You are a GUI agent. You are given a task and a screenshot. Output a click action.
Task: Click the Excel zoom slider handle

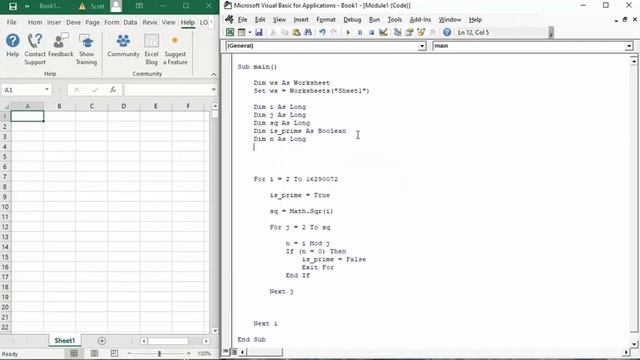point(159,353)
